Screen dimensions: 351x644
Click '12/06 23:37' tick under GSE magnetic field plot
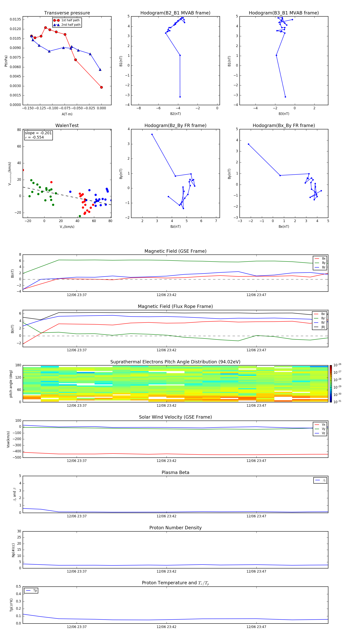77,295
